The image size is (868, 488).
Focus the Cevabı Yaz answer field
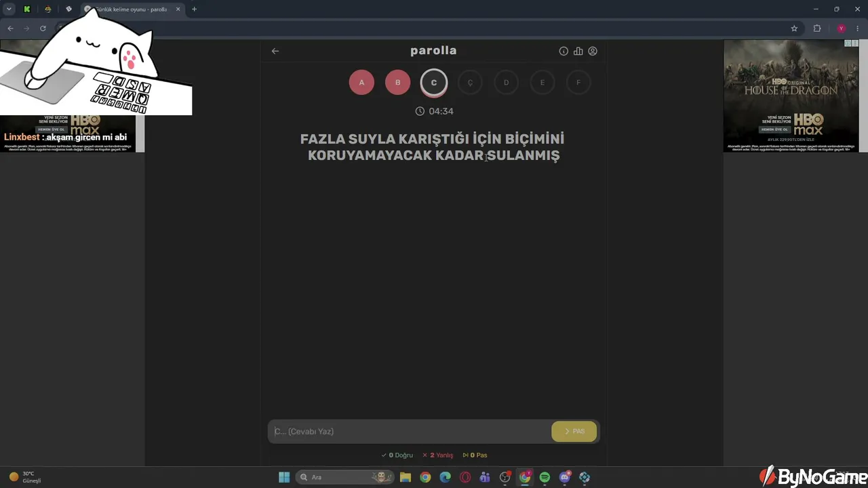(410, 431)
